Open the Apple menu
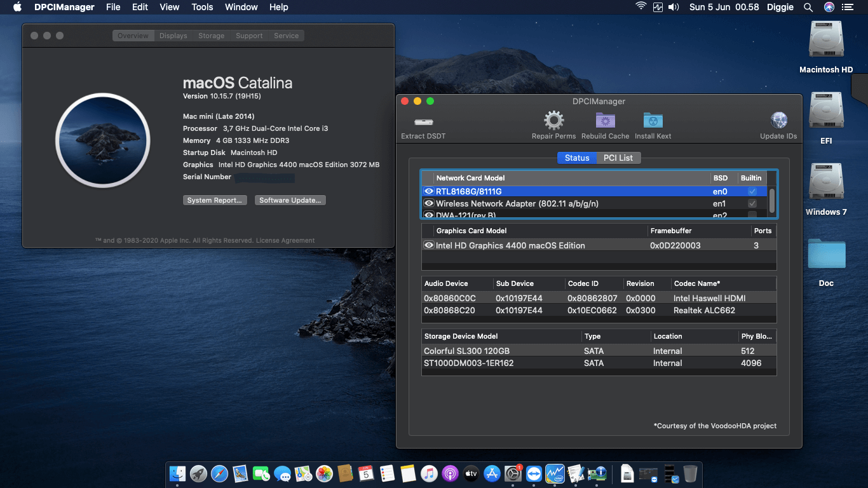Viewport: 868px width, 488px height. 17,7
